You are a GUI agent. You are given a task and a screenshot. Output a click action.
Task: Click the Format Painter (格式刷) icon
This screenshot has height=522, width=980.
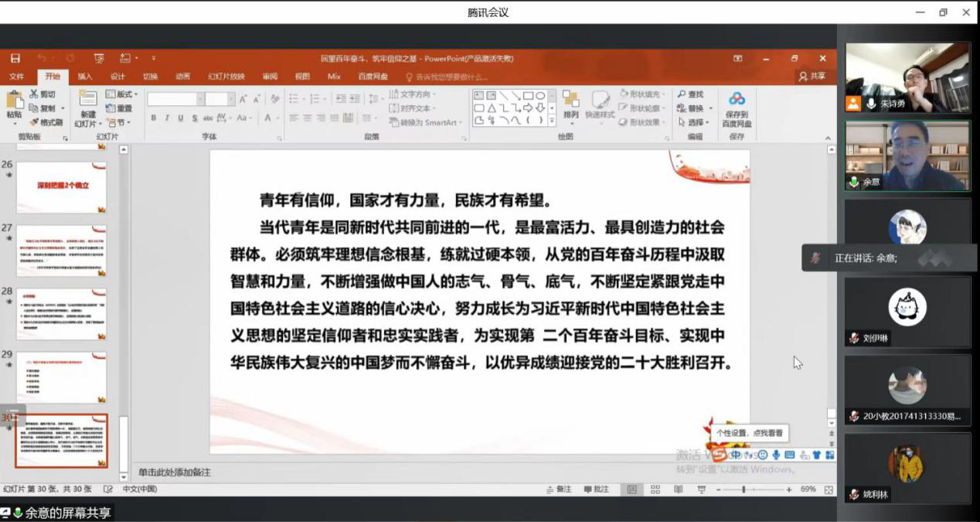click(35, 122)
